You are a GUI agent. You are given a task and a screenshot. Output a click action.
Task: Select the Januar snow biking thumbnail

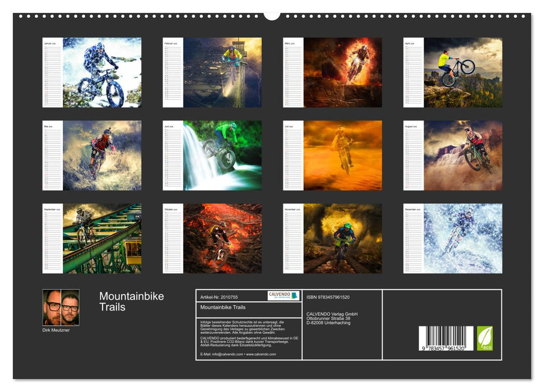point(91,73)
